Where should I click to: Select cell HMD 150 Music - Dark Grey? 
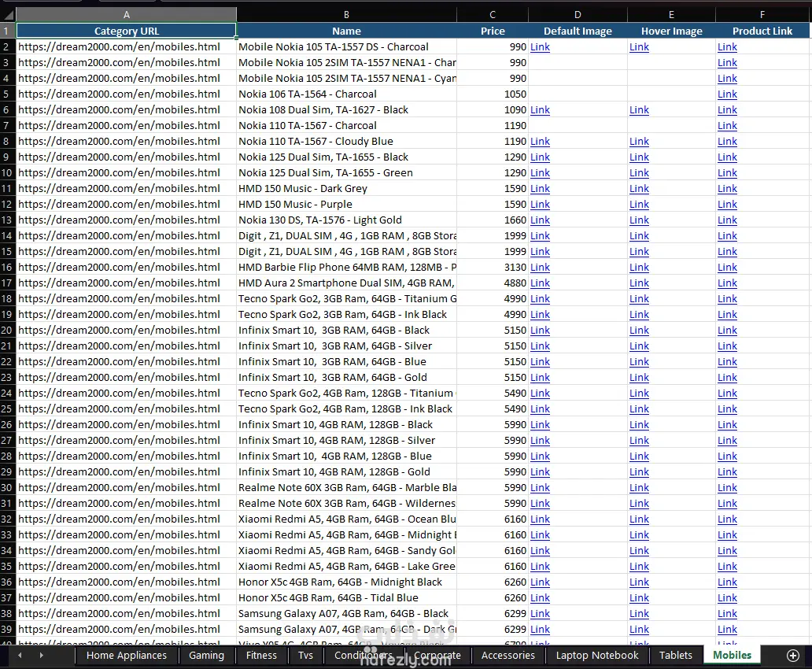point(346,189)
